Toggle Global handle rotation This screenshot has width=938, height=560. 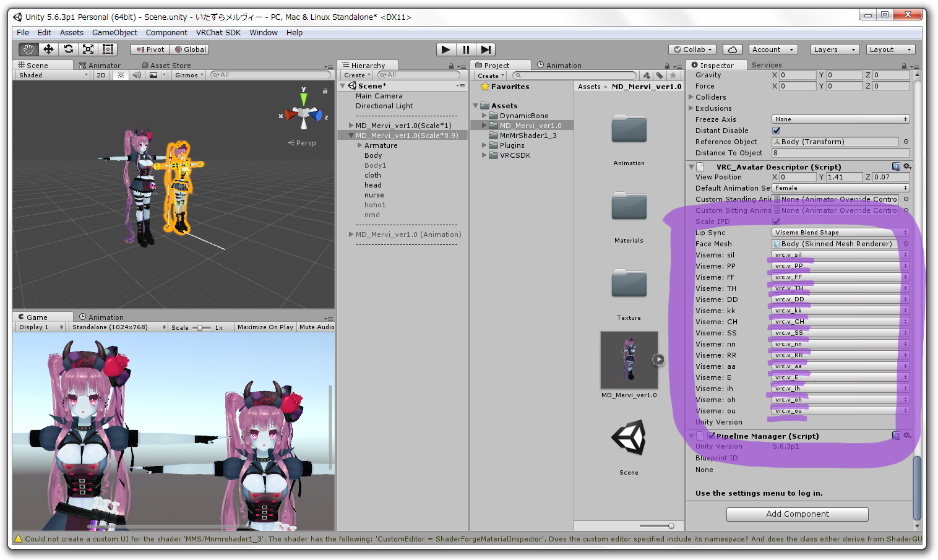point(190,50)
